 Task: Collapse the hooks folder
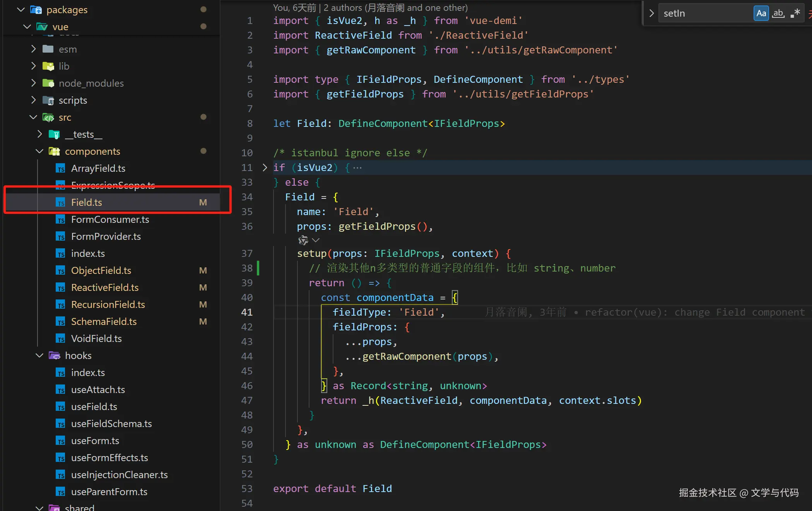39,355
